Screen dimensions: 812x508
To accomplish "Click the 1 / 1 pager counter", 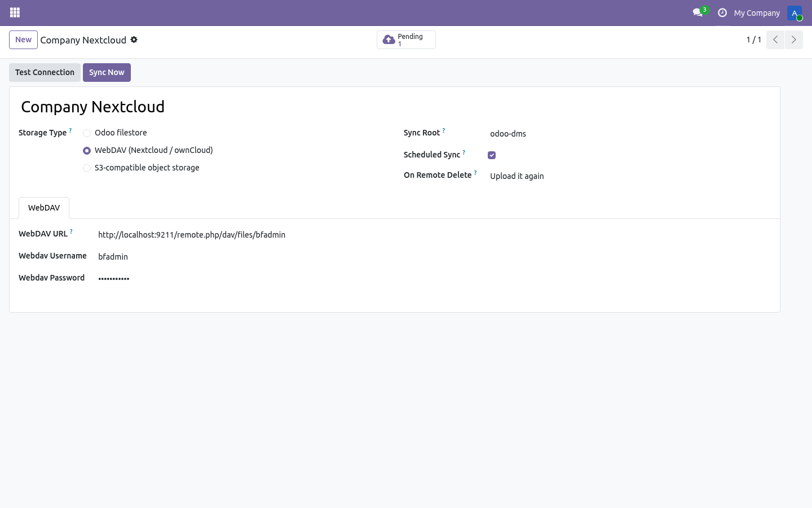I will 754,40.
